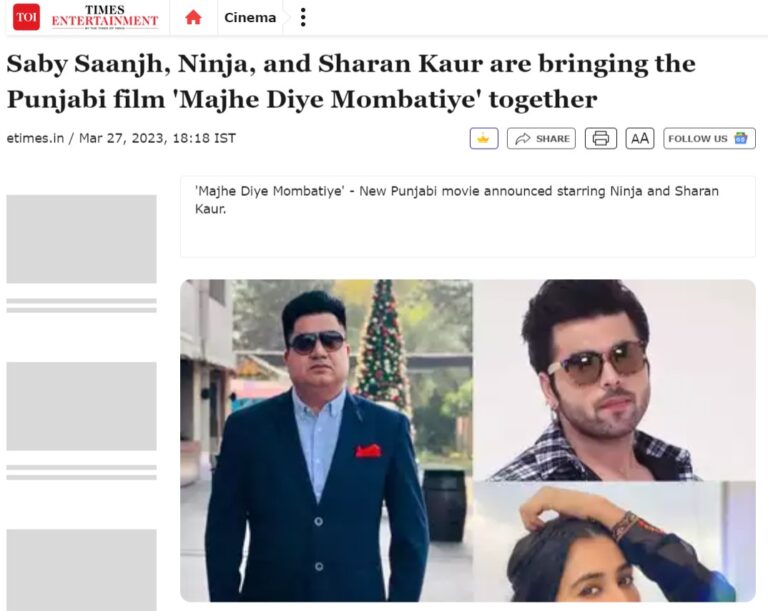Click the article headline text

point(351,81)
